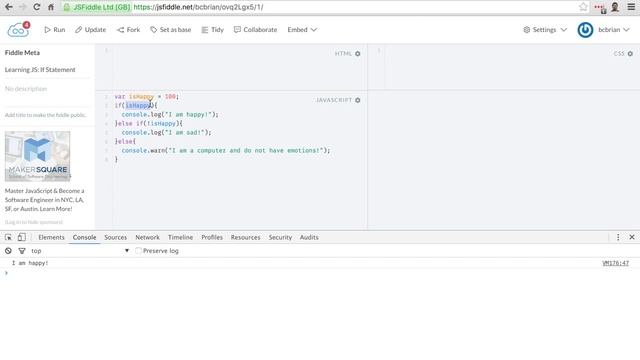Click the Master JavaScript ad text link
Screen dimensions: 640x360
pyautogui.click(x=44, y=200)
